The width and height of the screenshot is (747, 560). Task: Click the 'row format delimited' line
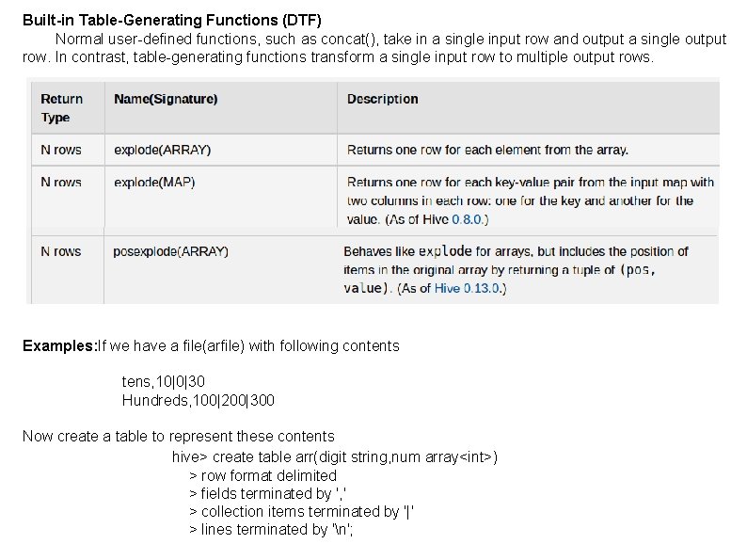(x=262, y=475)
